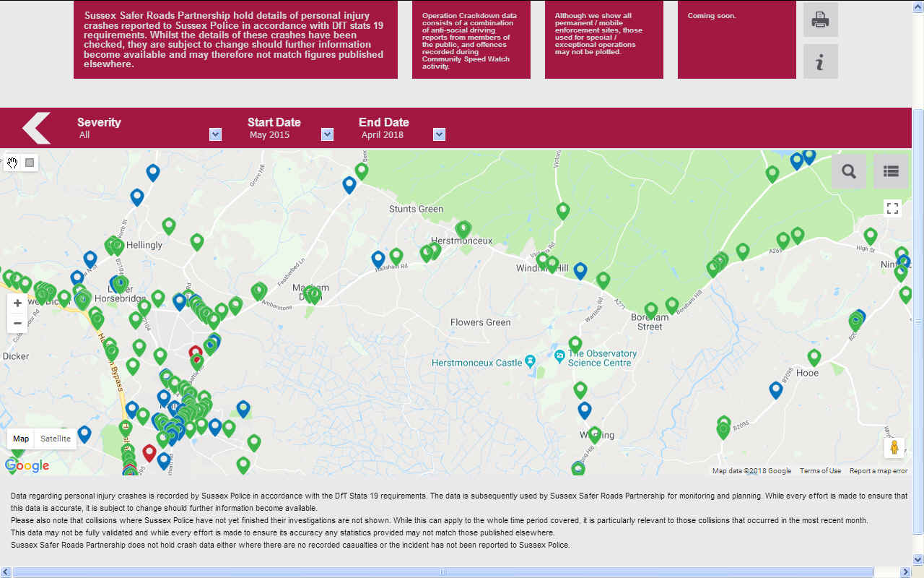Click the enforcement sites info panel
The image size is (924, 578).
tap(604, 40)
